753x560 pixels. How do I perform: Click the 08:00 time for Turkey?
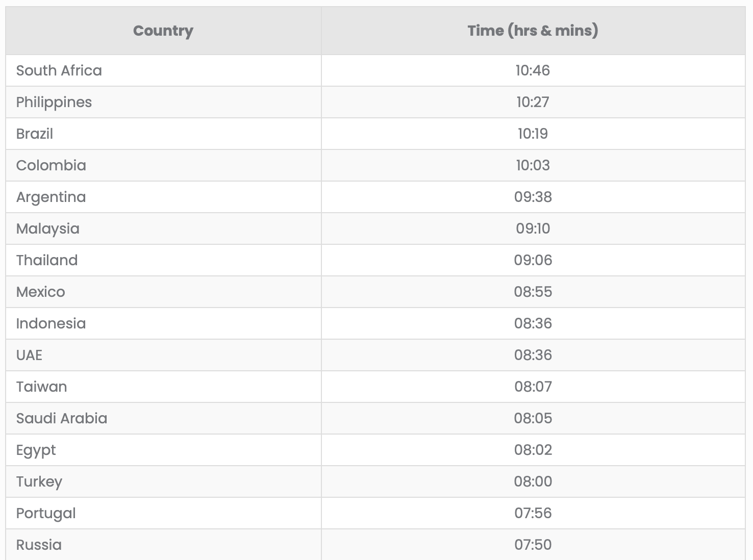tap(533, 481)
